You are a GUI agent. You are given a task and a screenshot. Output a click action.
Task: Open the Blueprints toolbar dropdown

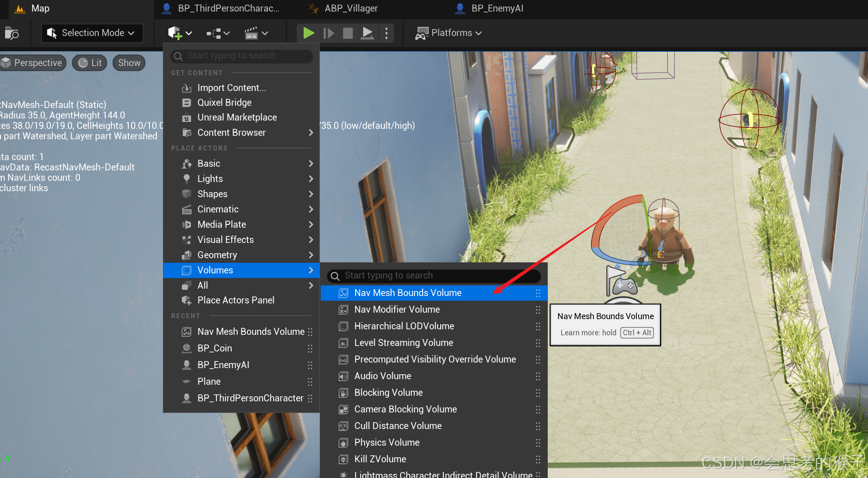click(x=218, y=33)
